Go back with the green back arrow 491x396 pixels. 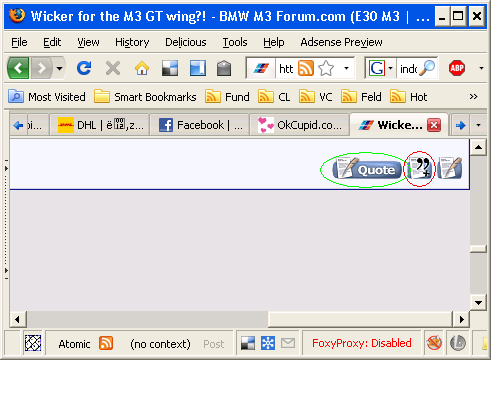pyautogui.click(x=18, y=68)
